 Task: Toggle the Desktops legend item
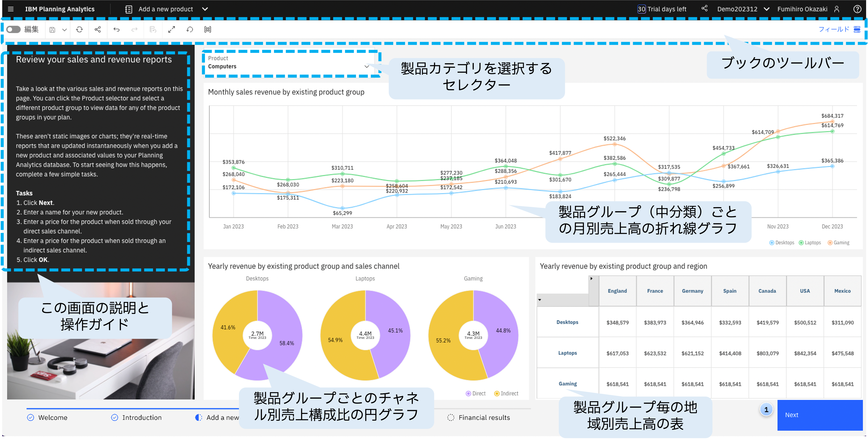782,243
